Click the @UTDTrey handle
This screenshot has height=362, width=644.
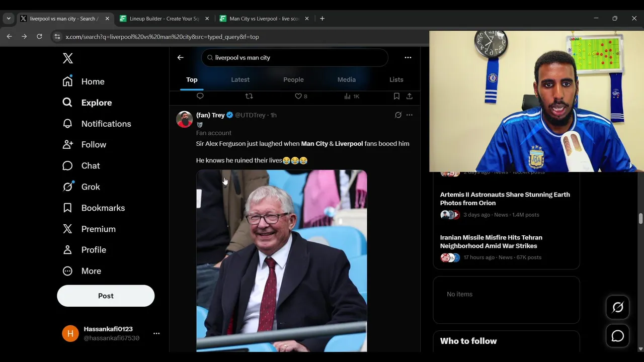point(250,115)
